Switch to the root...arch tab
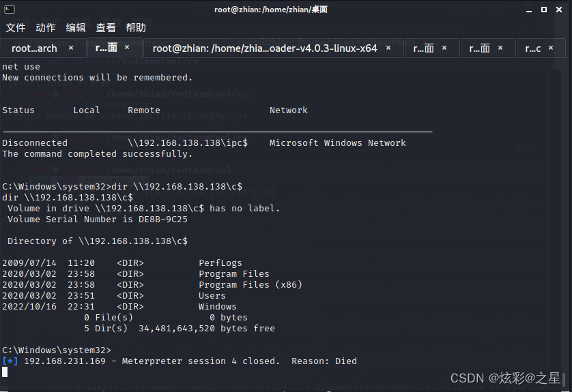 (x=34, y=48)
